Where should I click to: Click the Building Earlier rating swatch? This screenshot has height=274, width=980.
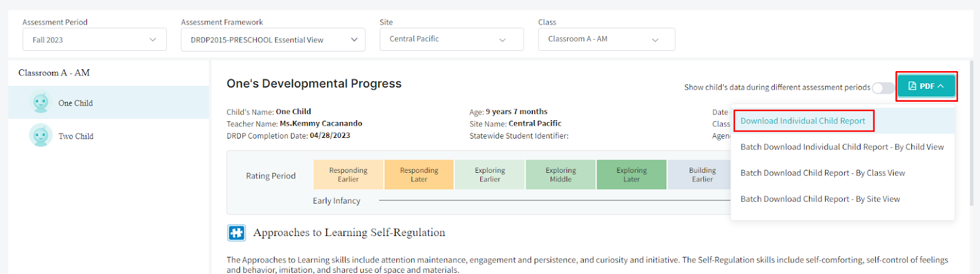tap(701, 175)
